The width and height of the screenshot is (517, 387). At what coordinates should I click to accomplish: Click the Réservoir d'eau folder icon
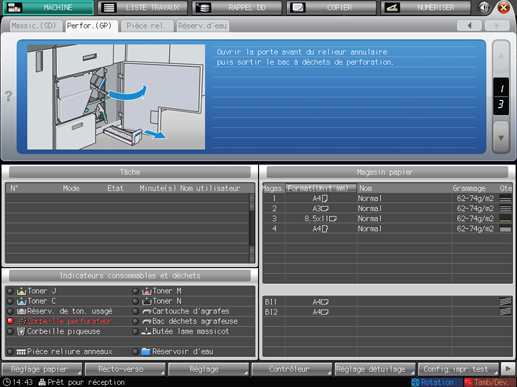(x=146, y=352)
